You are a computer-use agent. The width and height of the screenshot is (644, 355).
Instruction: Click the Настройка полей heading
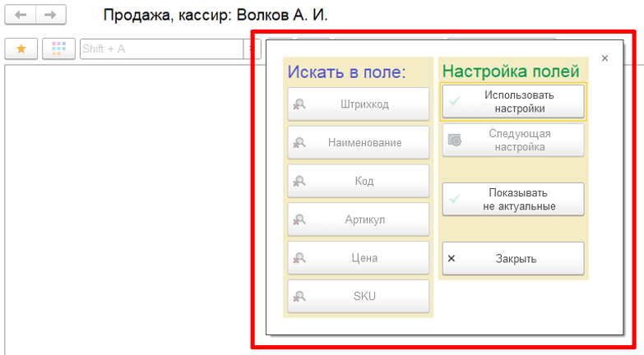[511, 71]
